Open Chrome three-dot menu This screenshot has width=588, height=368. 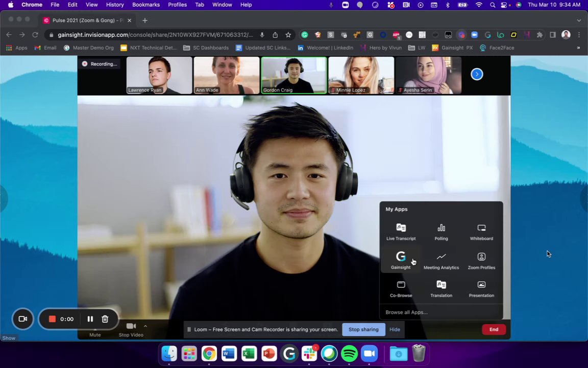(x=579, y=35)
